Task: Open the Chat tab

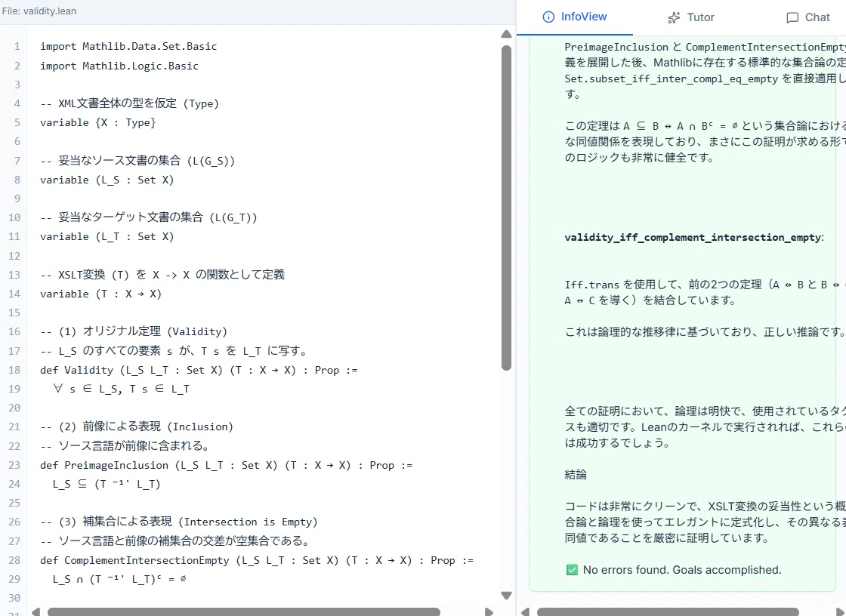Action: [x=807, y=17]
